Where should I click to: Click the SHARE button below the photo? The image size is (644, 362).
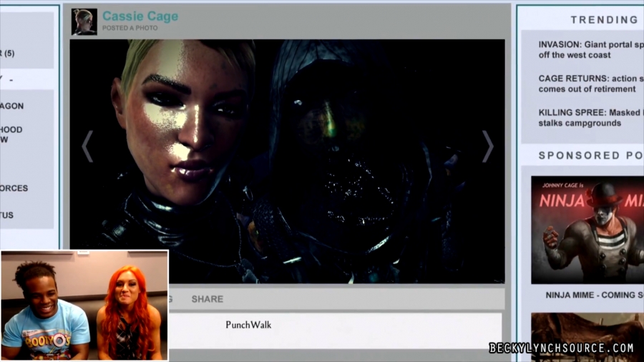click(207, 299)
